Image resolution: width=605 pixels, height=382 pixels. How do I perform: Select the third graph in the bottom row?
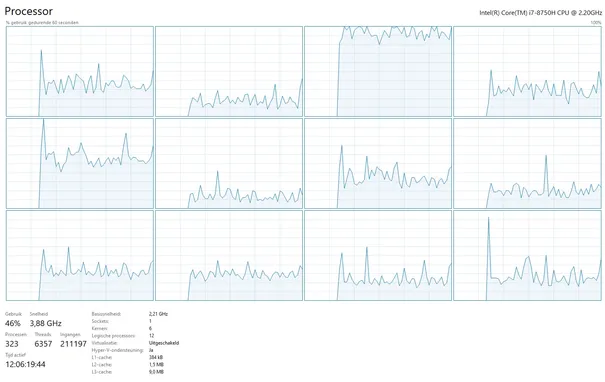[x=378, y=255]
